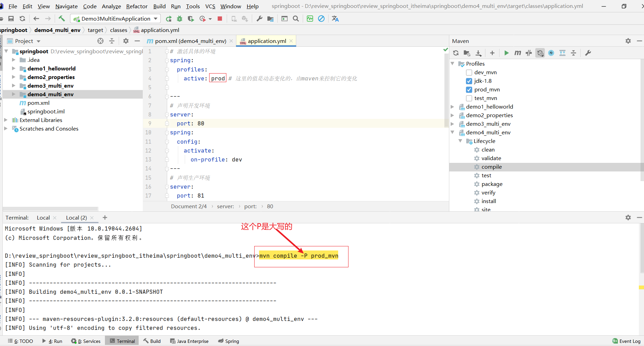Click the locate target icon in Project panel
This screenshot has width=644, height=346.
point(100,41)
